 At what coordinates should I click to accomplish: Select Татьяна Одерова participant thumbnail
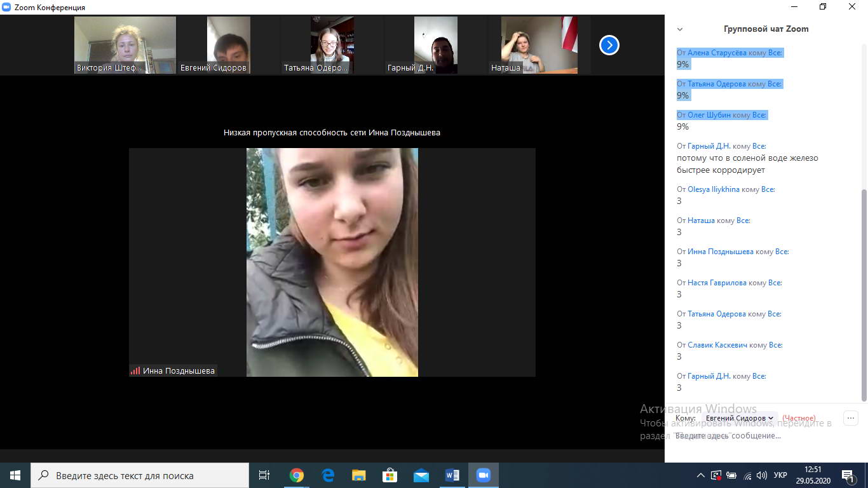click(x=332, y=44)
